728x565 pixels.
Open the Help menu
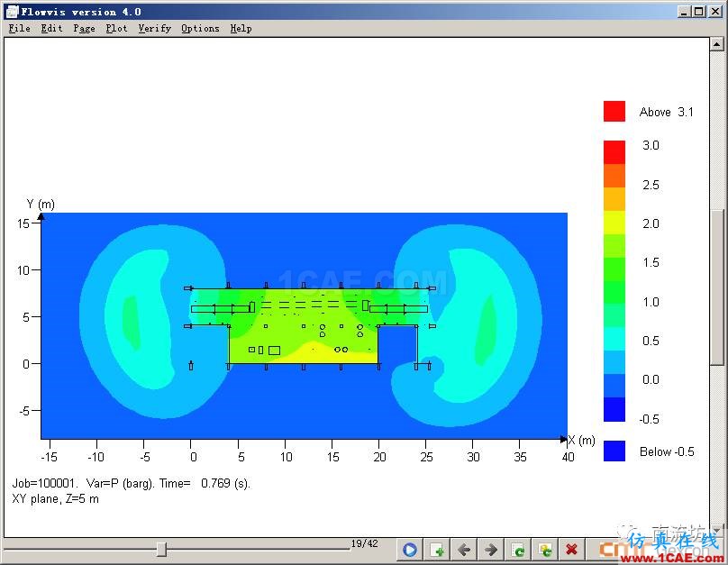241,28
